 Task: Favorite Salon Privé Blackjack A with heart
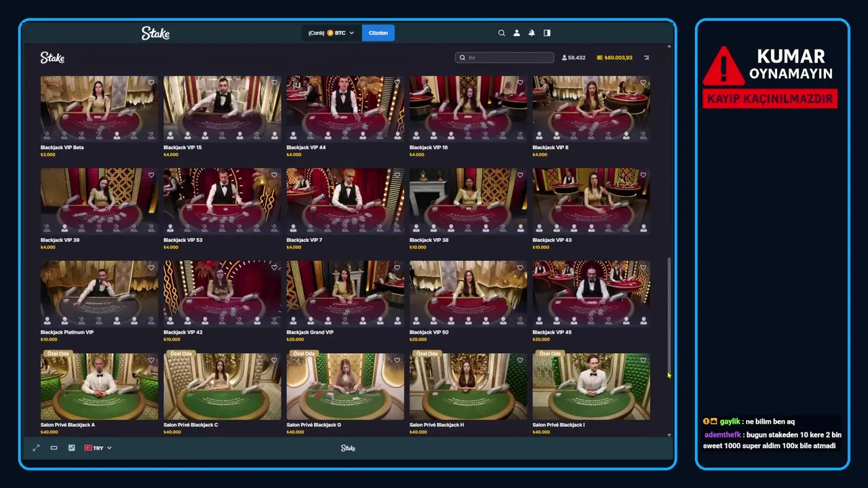coord(151,360)
